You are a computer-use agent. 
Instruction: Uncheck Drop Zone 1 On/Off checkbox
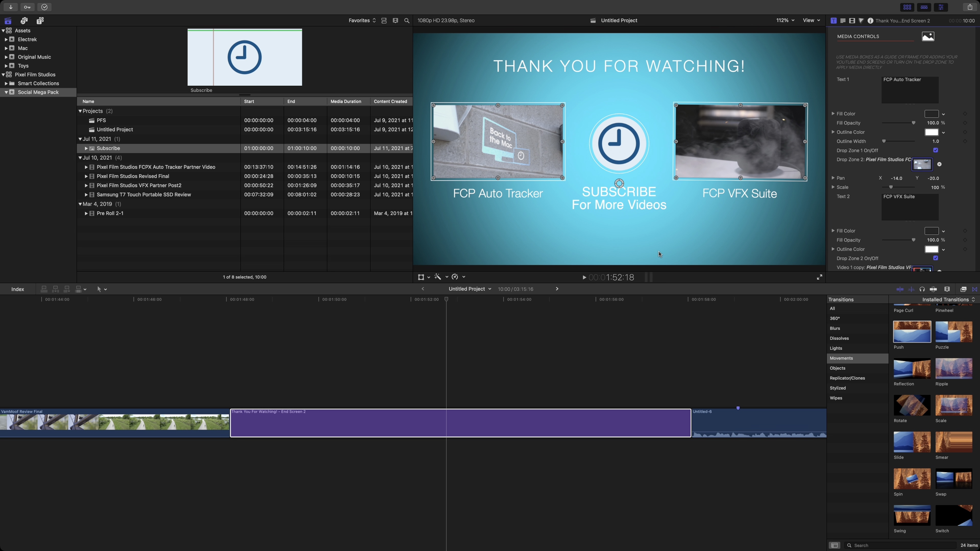(936, 150)
